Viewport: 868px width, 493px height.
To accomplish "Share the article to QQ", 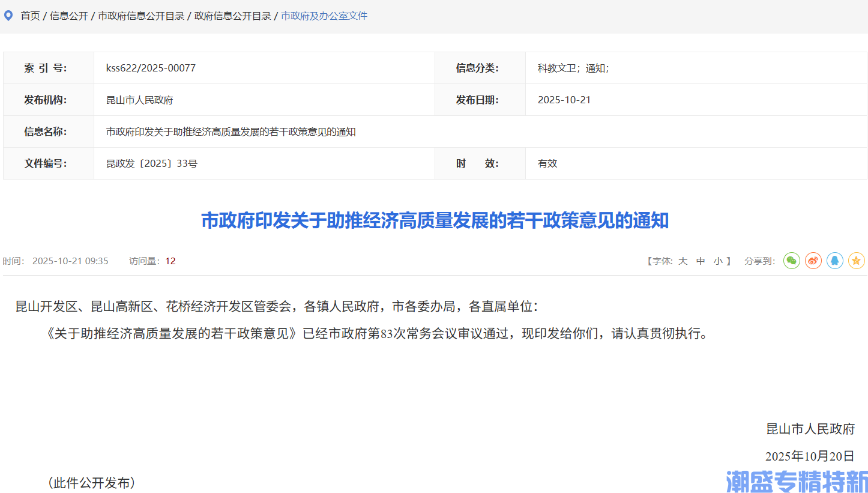I will click(834, 261).
